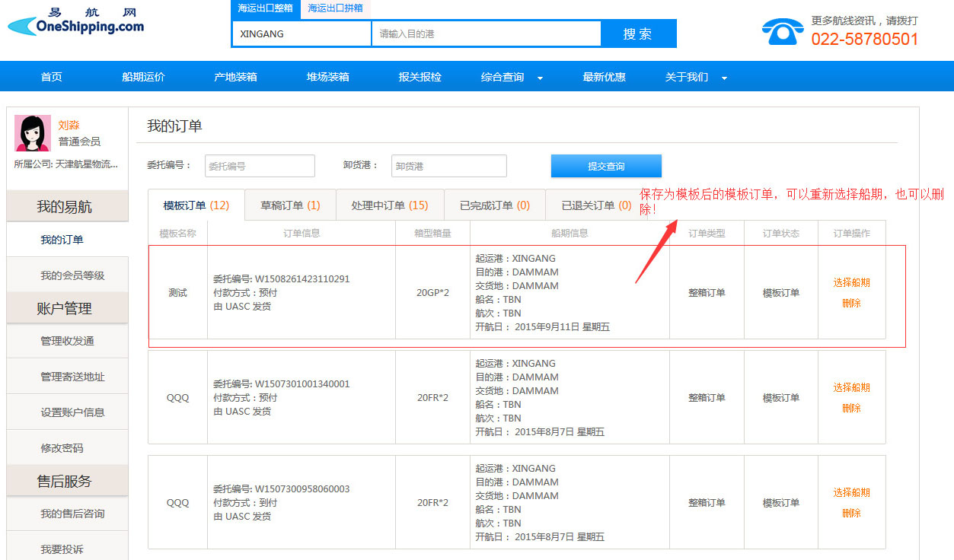The width and height of the screenshot is (954, 560).
Task: Click the 提交查询 button
Action: (x=606, y=166)
